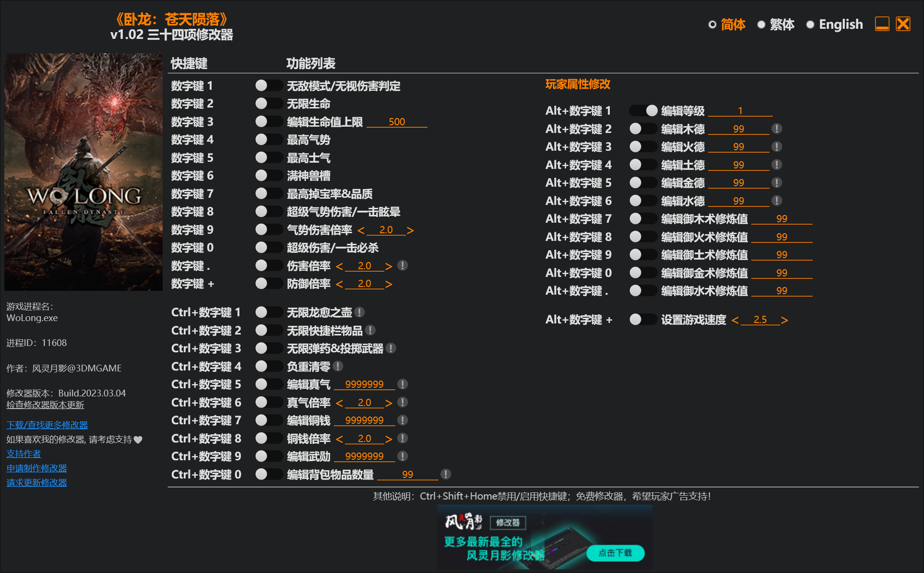Increase 铜钱倍率 with right arrow
This screenshot has height=573, width=924.
coord(389,439)
